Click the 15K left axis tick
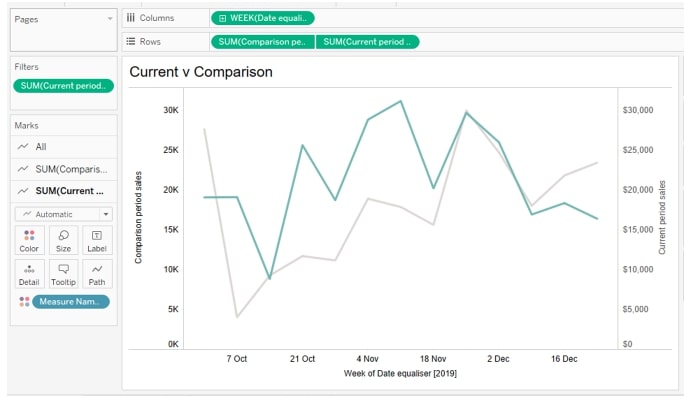This screenshot has height=402, width=689. (171, 230)
